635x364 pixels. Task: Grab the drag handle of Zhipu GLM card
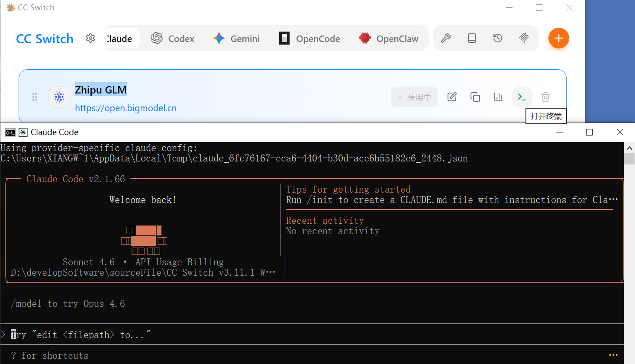(35, 97)
